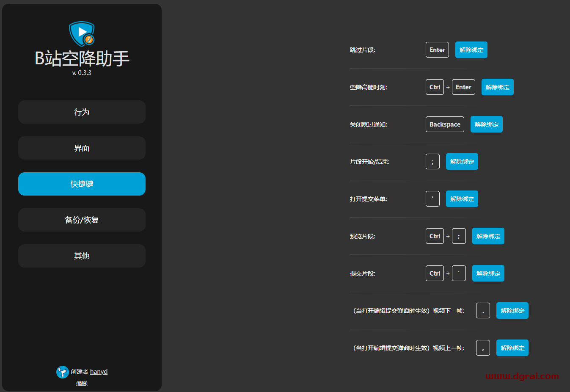
Task: Click the comma key box for 视频上一帧
Action: pos(483,348)
